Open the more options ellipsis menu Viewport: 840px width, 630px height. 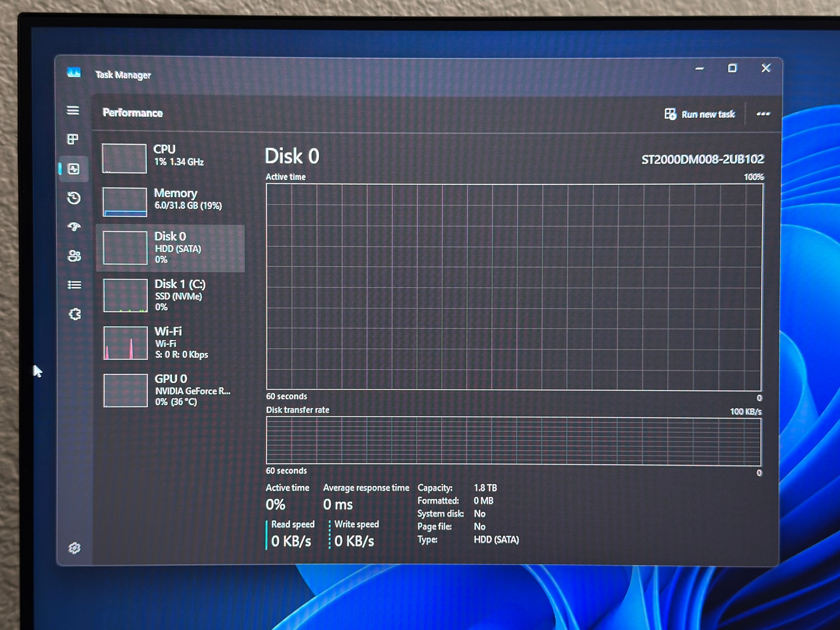[763, 114]
